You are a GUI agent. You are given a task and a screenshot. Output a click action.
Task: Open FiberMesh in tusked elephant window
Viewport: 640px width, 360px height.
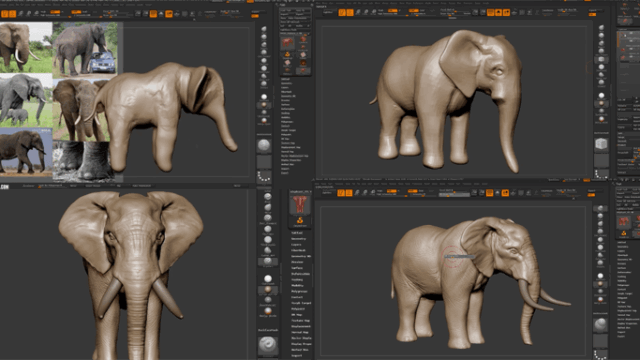(x=623, y=255)
